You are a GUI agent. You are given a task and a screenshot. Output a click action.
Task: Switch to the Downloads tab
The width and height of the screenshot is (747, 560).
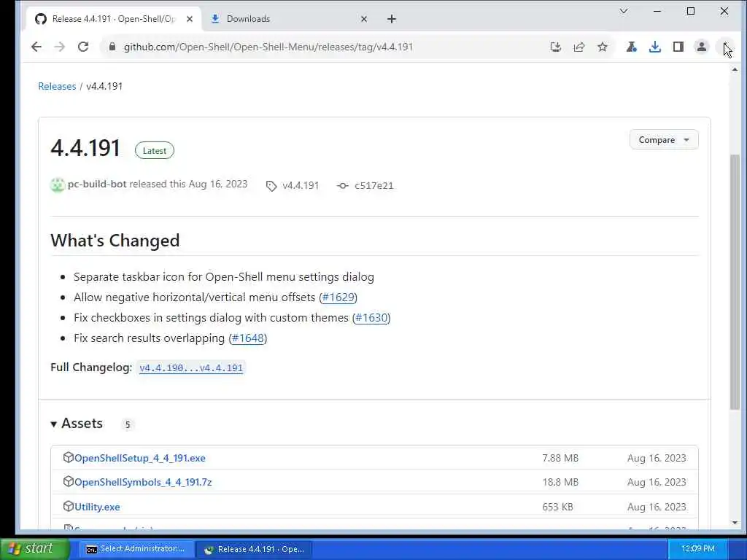(x=286, y=19)
